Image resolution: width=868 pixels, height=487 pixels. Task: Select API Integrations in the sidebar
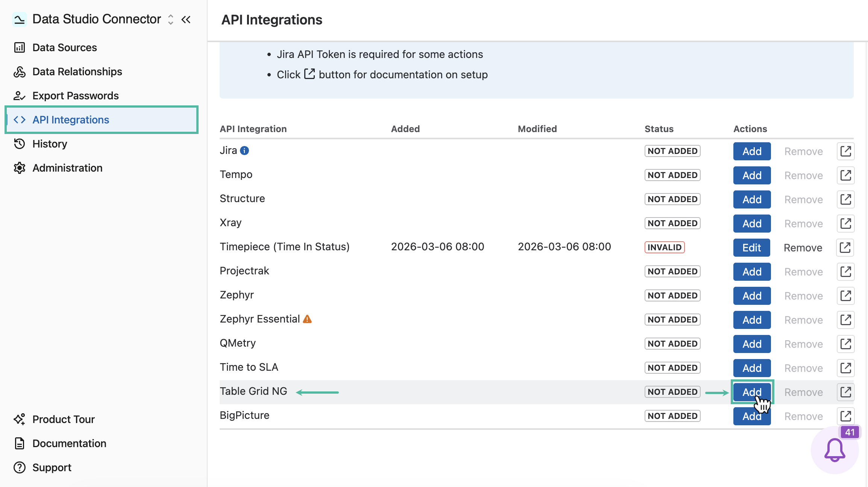click(102, 120)
